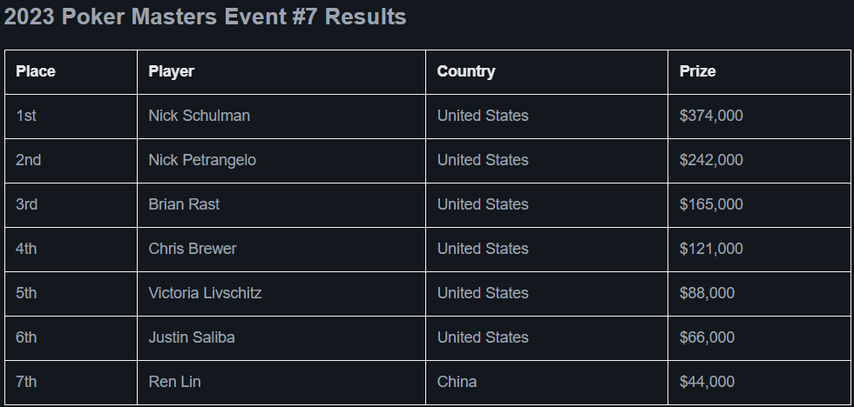Click the Chris Brewer player cell
The image size is (854, 407).
pos(281,249)
